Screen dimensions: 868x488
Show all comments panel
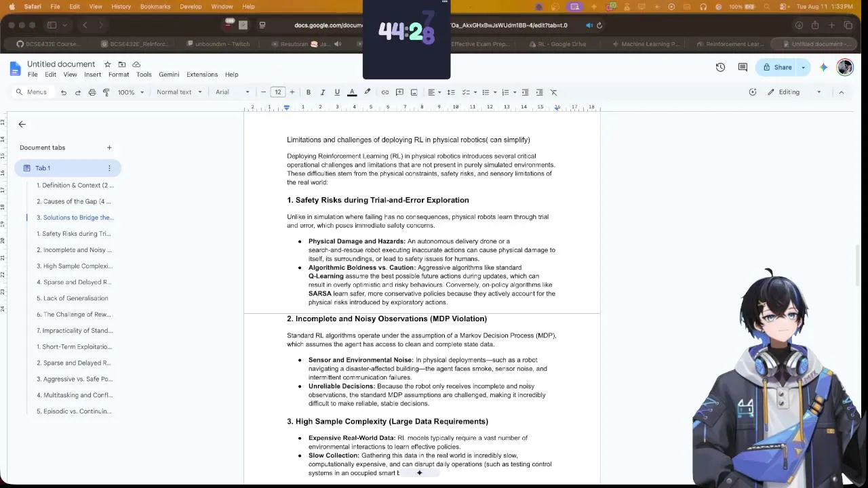click(x=743, y=67)
